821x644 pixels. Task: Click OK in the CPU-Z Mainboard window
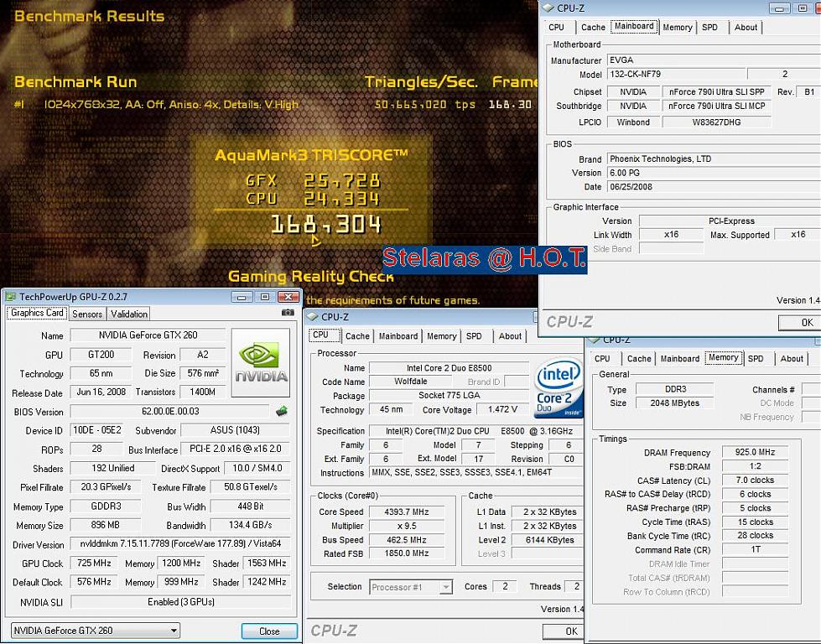click(x=800, y=323)
